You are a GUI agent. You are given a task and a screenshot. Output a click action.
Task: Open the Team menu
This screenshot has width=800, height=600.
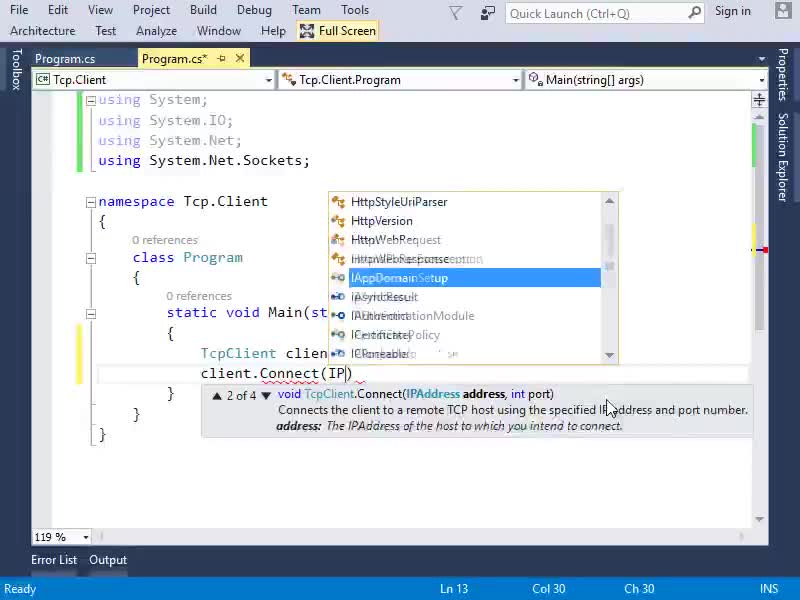pos(306,10)
